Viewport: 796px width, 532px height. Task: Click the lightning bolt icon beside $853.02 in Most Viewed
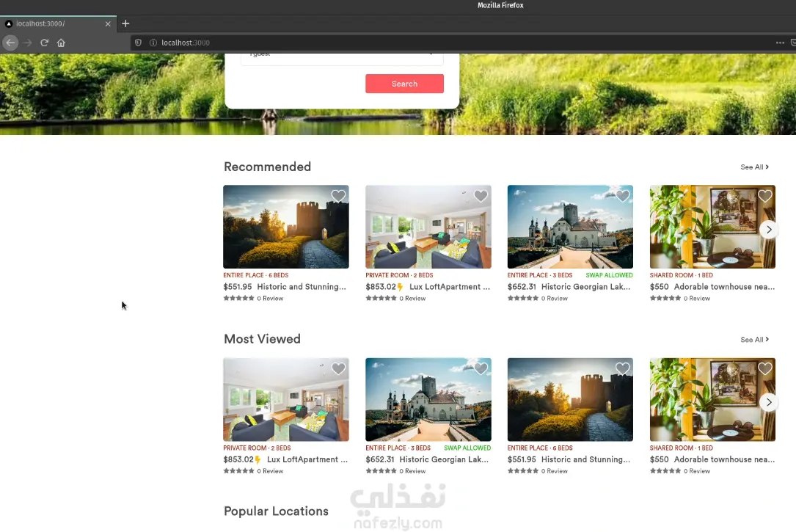[258, 460]
